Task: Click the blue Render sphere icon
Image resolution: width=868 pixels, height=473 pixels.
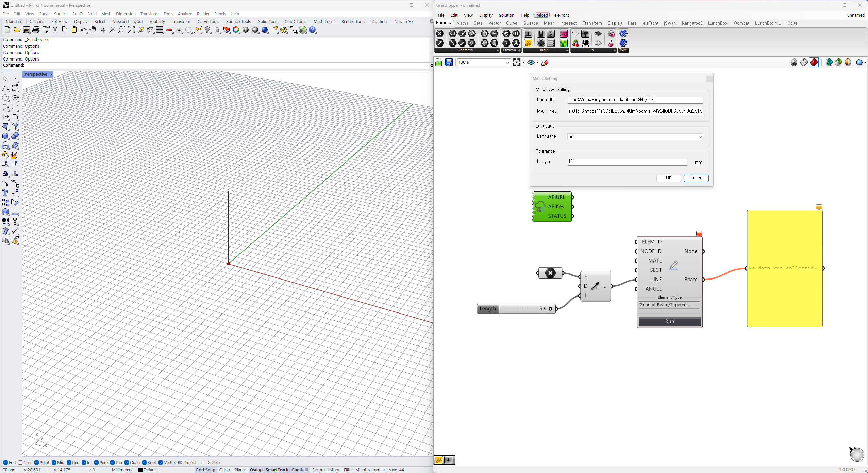Action: coord(265,30)
